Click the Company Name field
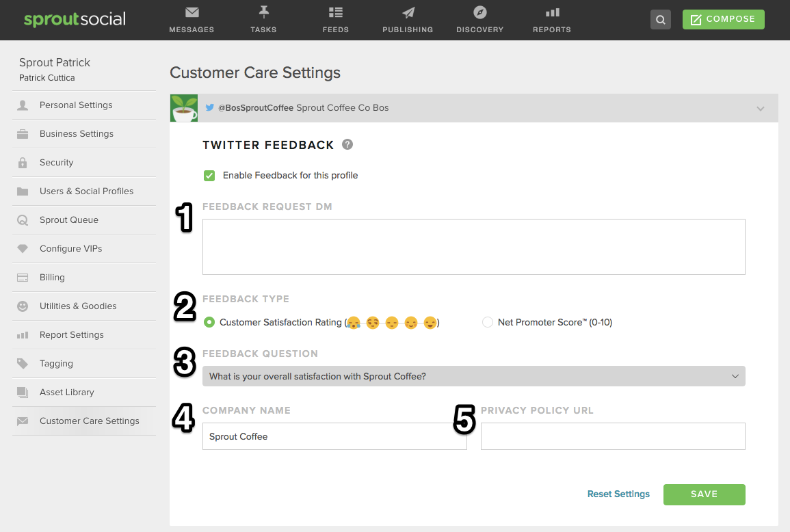 [334, 436]
